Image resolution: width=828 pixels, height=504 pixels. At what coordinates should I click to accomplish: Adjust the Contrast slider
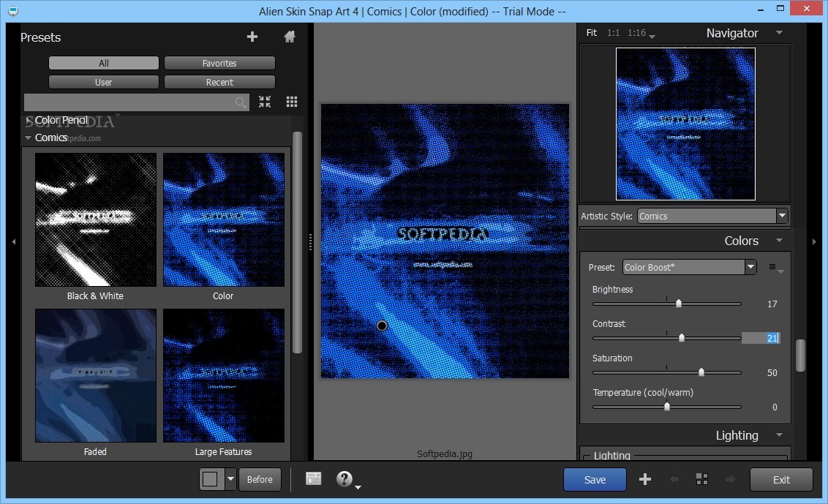point(681,338)
